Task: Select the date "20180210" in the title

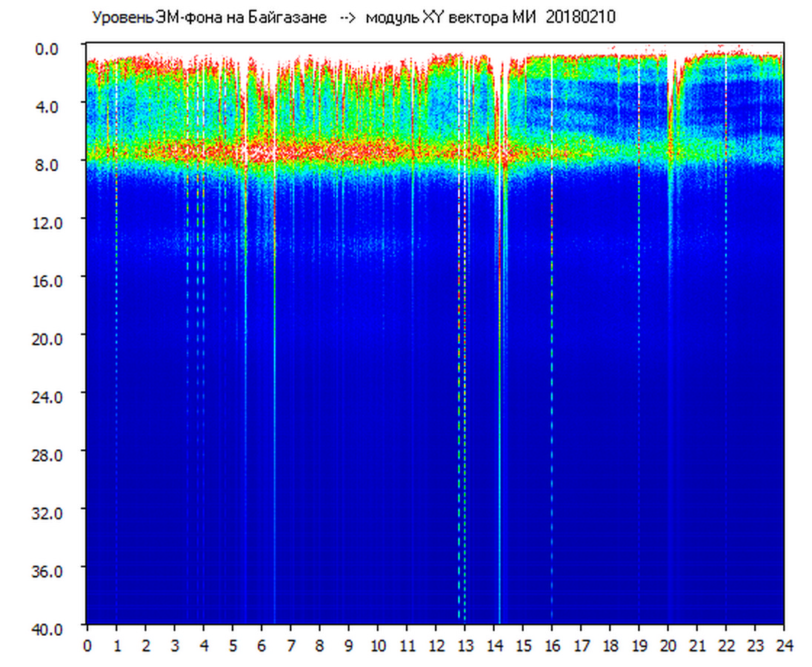Action: pyautogui.click(x=581, y=18)
